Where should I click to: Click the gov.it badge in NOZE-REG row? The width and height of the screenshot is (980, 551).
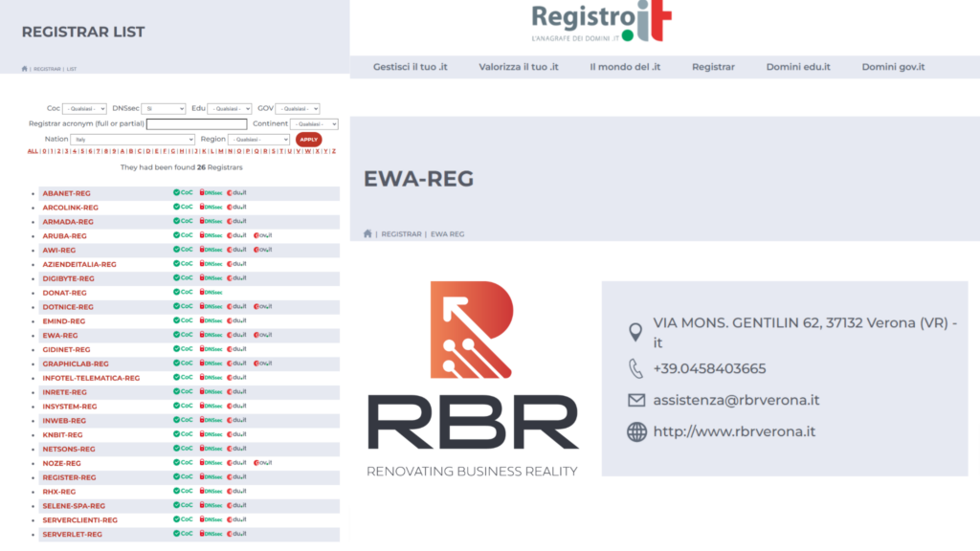click(263, 462)
